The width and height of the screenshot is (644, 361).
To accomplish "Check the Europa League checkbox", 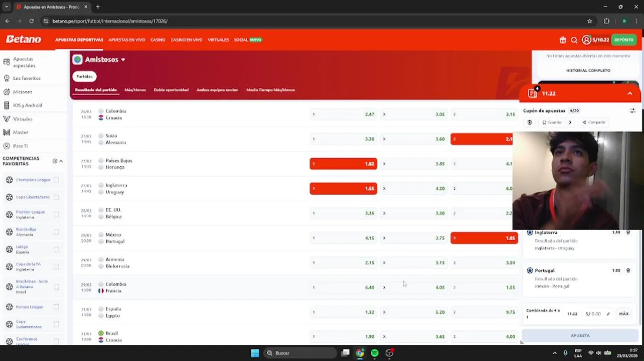I will tap(56, 307).
